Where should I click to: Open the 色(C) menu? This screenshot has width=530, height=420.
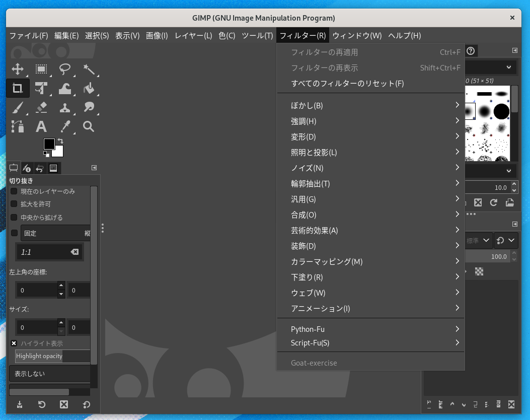(227, 36)
